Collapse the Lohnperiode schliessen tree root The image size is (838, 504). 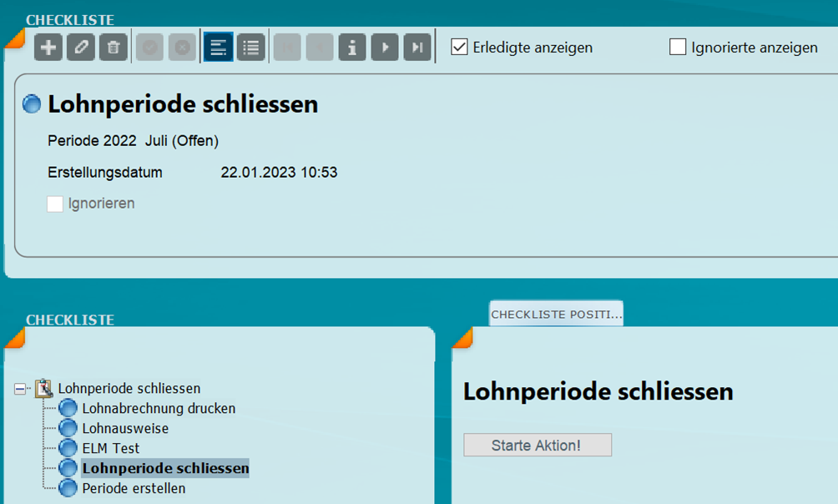coord(21,389)
